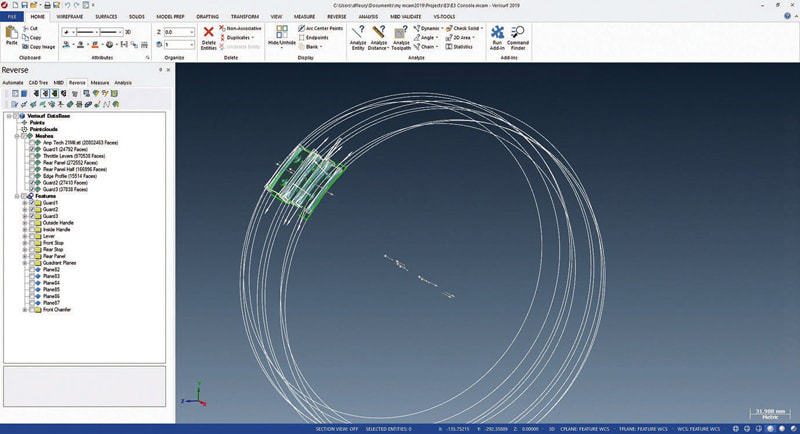Click the level icon beside the Organize level field

159,45
